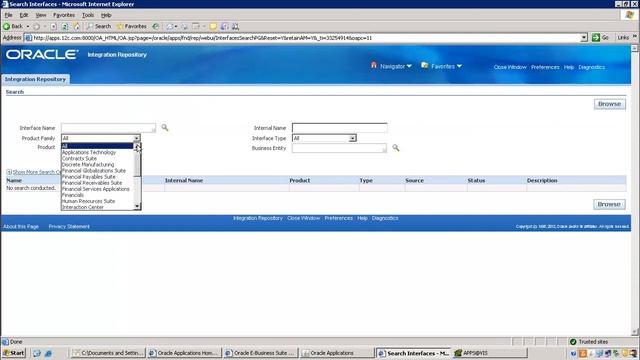Viewport: 640px width, 360px height.
Task: Open the Help menu in menu bar
Action: [x=106, y=15]
